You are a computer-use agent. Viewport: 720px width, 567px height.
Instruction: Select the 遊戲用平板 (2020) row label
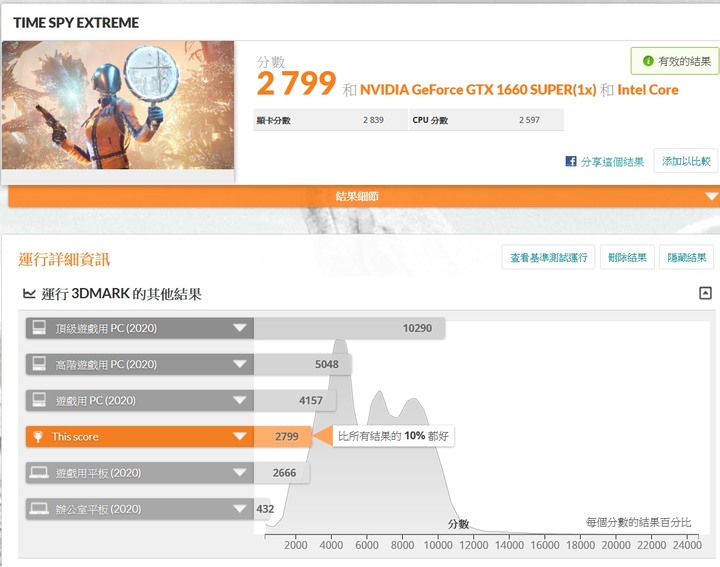pos(98,473)
